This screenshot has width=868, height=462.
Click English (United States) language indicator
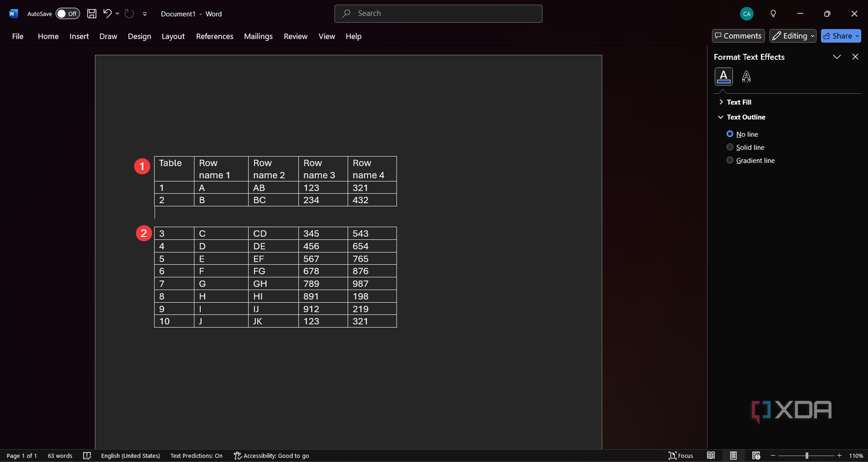(x=130, y=456)
